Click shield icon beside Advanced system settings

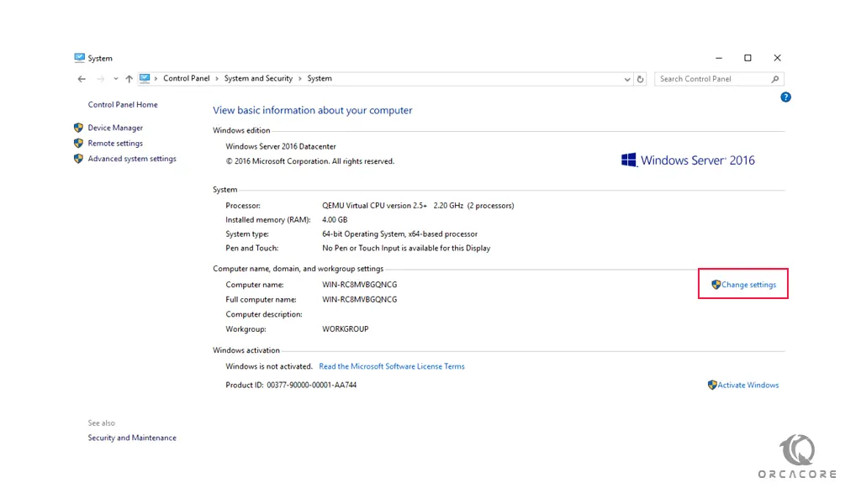tap(78, 159)
